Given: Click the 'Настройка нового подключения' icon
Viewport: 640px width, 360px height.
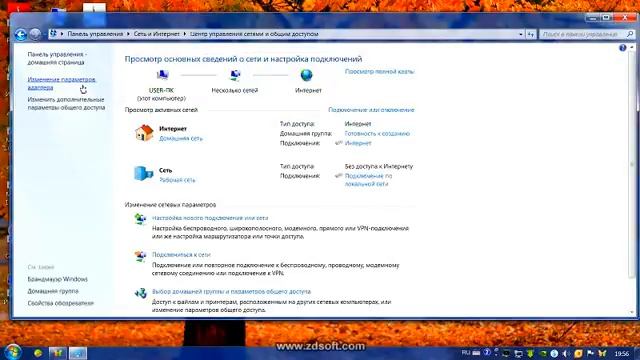Looking at the screenshot, I should tap(140, 219).
